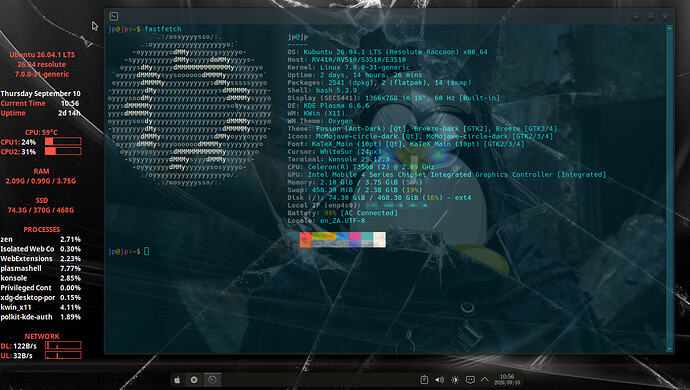Click the Konsole vertical scrollbar

pos(669,188)
